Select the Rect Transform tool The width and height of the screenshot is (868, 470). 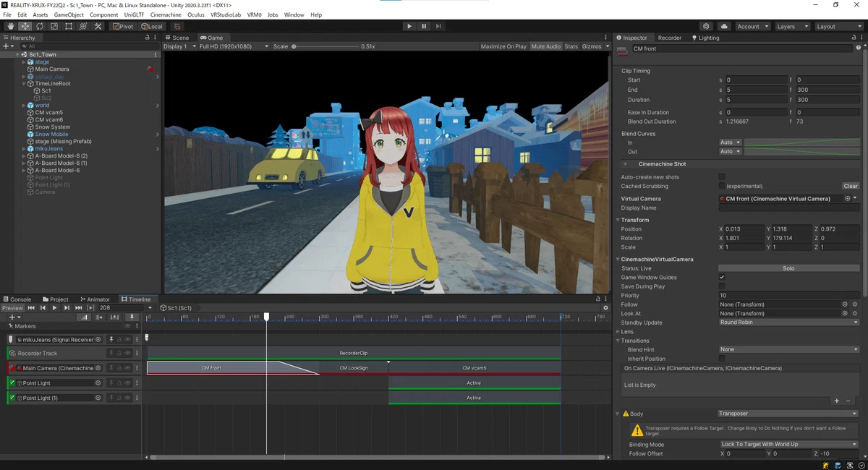point(68,26)
